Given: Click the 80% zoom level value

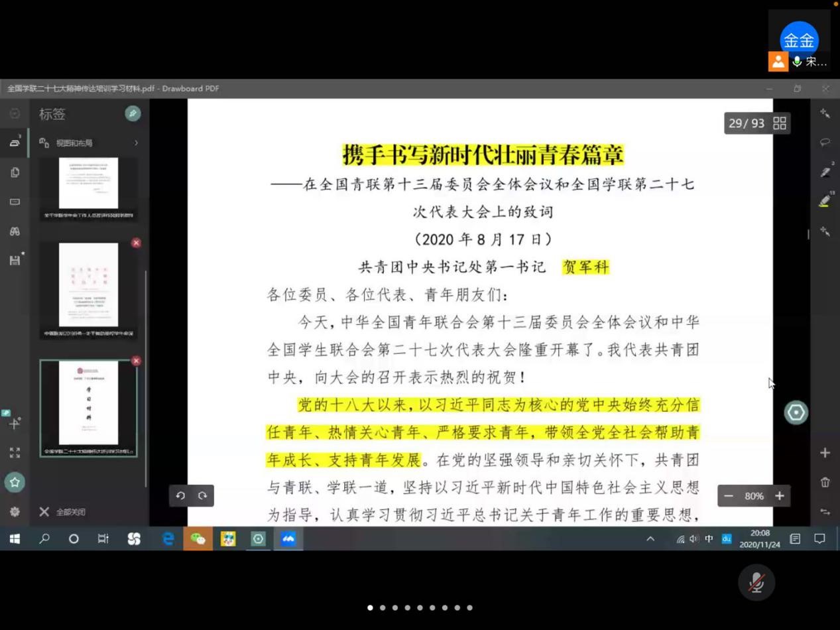Looking at the screenshot, I should coord(754,496).
